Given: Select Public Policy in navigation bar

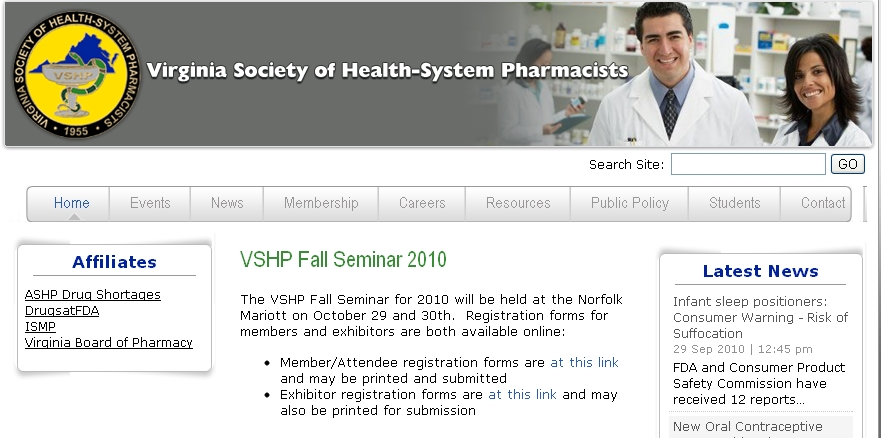Looking at the screenshot, I should [x=630, y=203].
